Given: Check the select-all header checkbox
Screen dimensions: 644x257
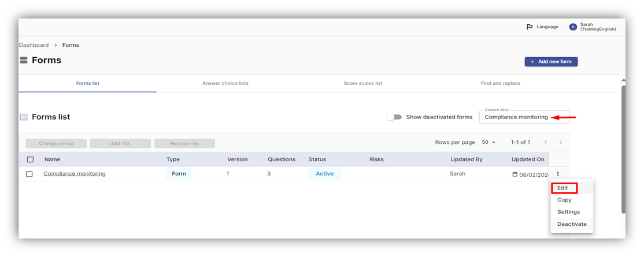Looking at the screenshot, I should pyautogui.click(x=30, y=160).
